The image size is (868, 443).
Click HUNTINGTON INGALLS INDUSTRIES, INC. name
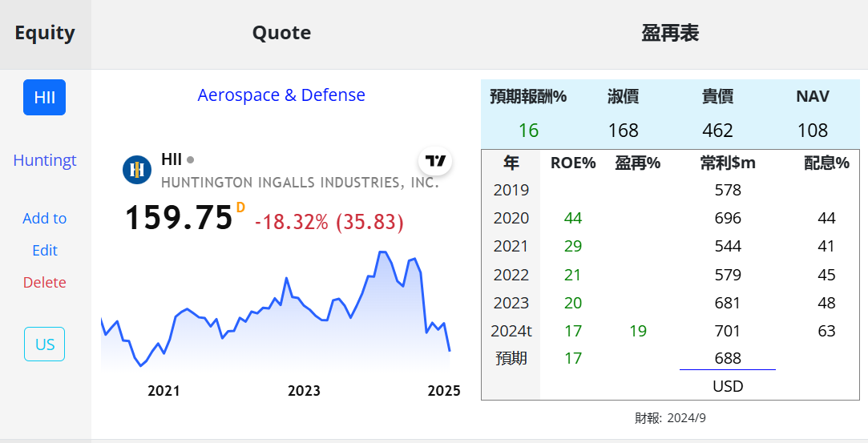[x=300, y=183]
